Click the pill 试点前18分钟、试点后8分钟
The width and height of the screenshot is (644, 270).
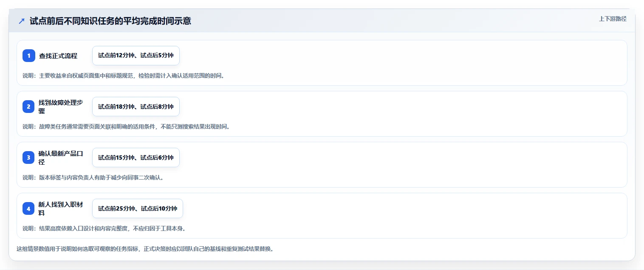point(136,107)
